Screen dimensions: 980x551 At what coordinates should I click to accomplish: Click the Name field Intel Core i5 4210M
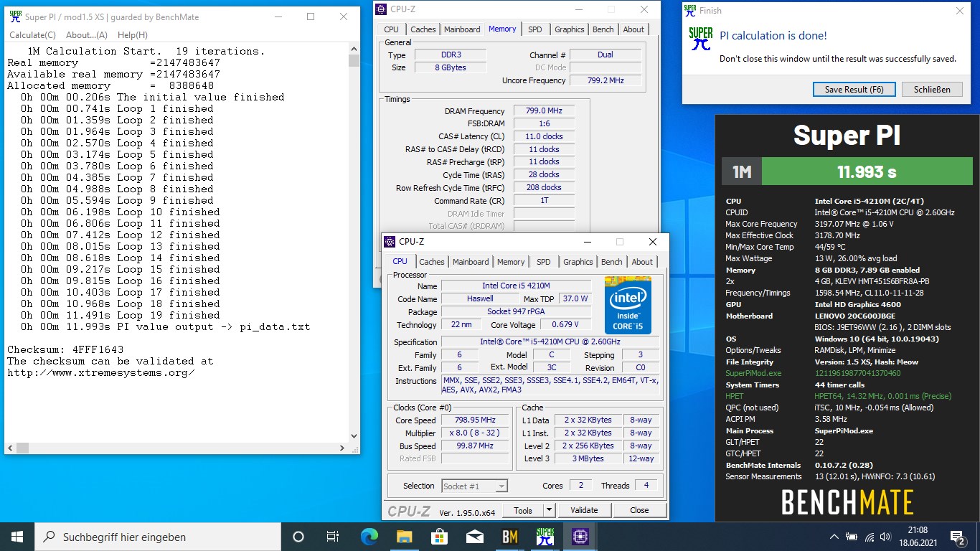point(516,286)
